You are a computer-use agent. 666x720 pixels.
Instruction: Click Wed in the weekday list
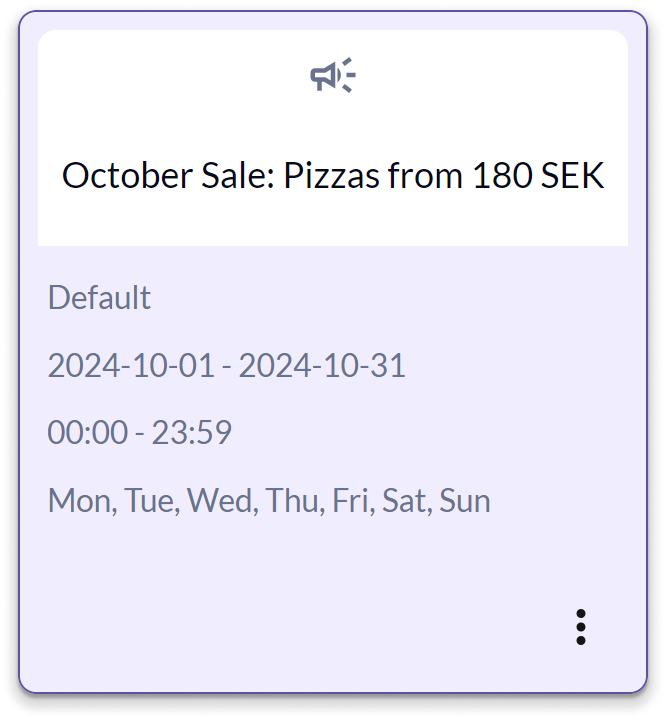pos(222,501)
